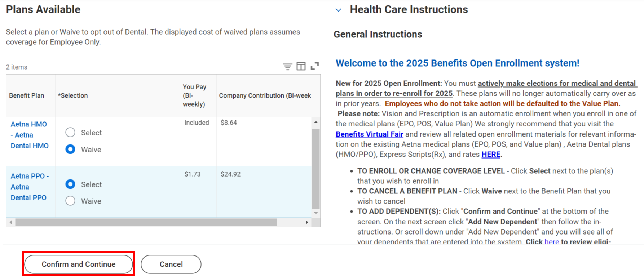Choose Waive for Aetna Dental PPO
Image resolution: width=644 pixels, height=276 pixels.
point(70,201)
